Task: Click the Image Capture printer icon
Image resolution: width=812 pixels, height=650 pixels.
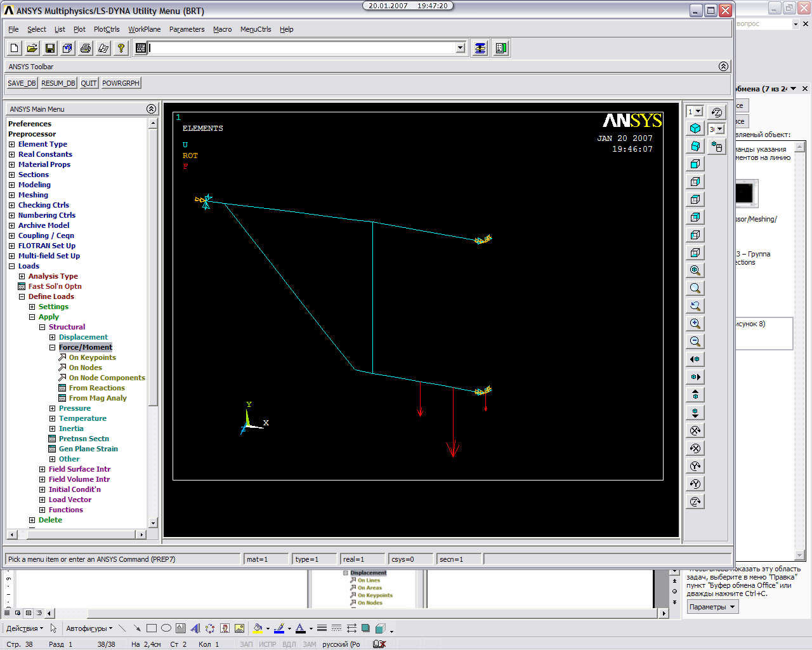Action: 86,48
